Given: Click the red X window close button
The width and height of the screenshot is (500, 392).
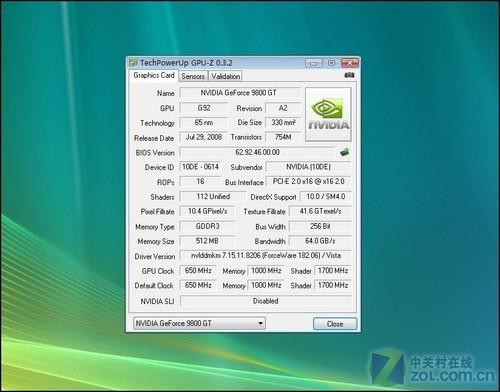Looking at the screenshot, I should click(350, 63).
